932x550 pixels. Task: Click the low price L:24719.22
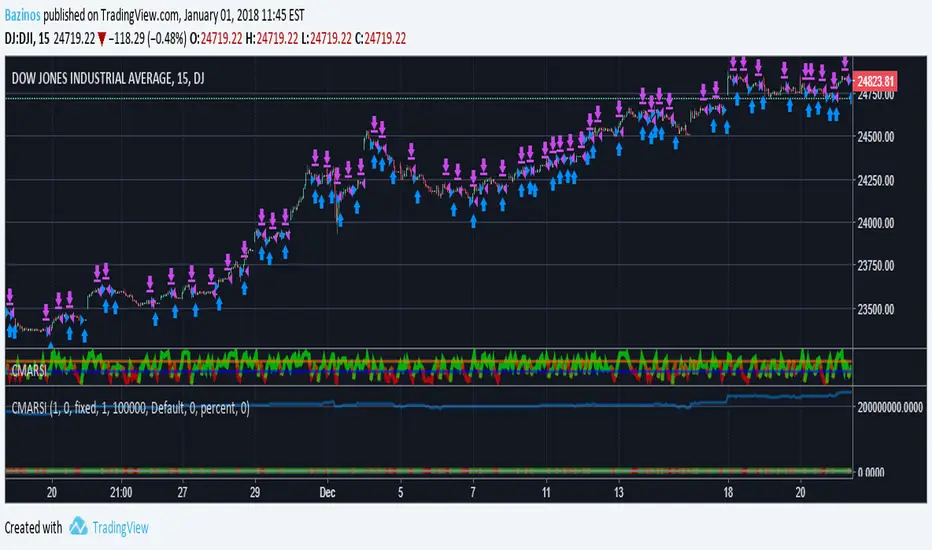326,39
